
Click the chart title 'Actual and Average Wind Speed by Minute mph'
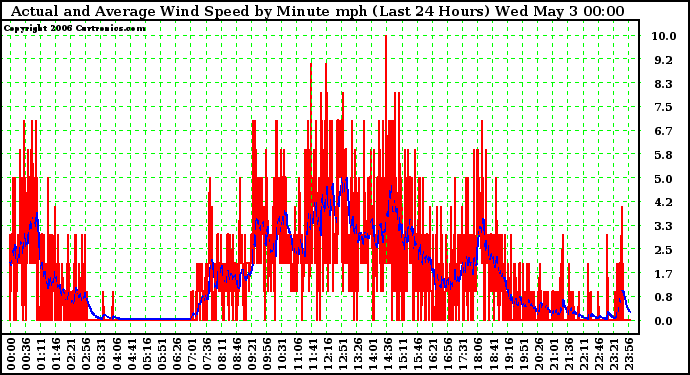(189, 11)
